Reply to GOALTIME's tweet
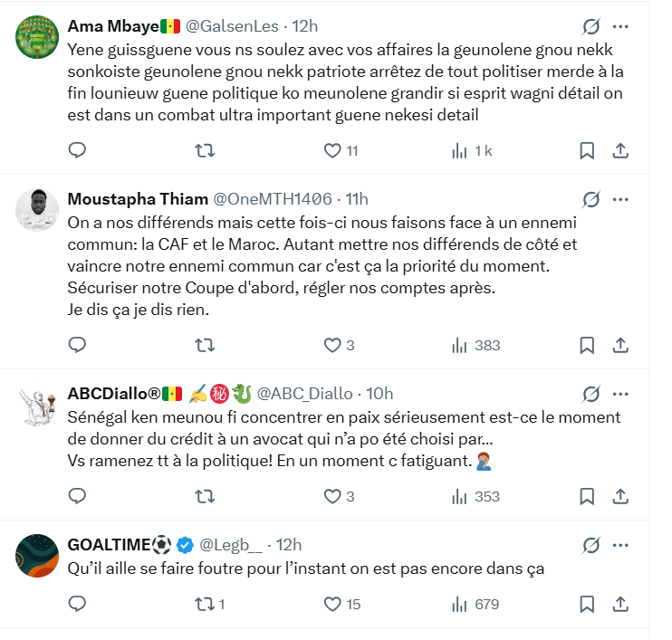Image resolution: width=672 pixels, height=640 pixels. click(78, 604)
